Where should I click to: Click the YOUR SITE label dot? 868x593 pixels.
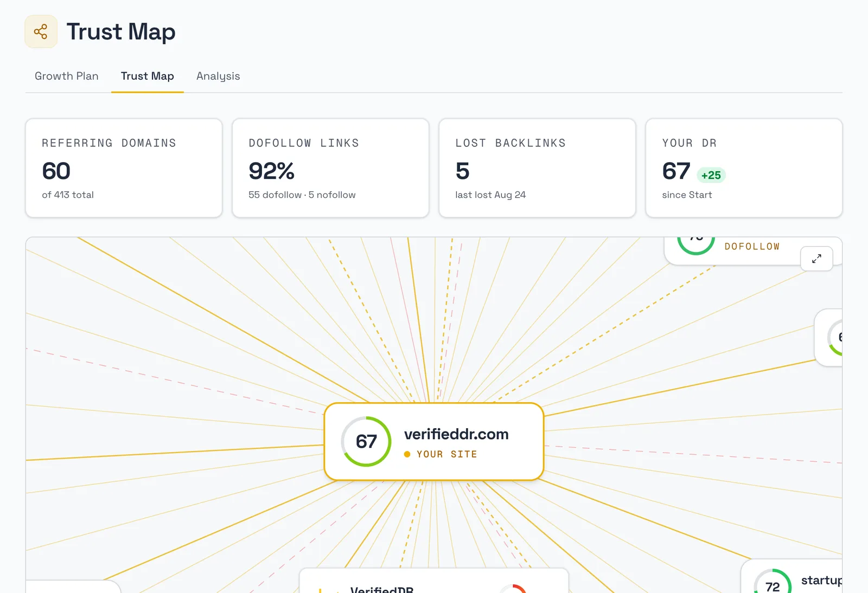pos(407,454)
